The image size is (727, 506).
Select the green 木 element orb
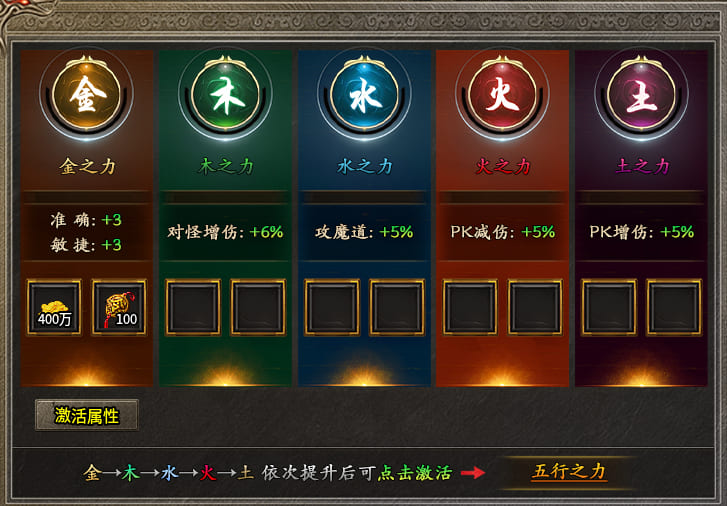coord(225,95)
